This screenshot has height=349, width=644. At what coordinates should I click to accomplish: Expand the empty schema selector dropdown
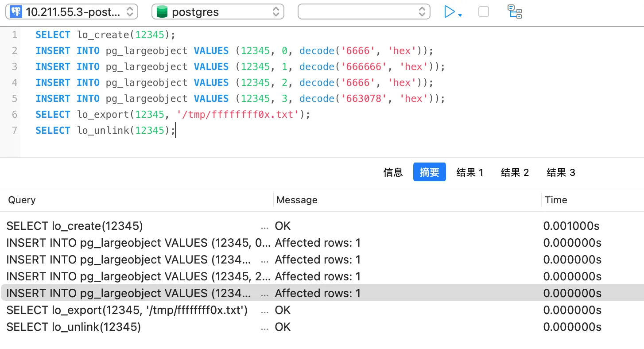(x=364, y=12)
